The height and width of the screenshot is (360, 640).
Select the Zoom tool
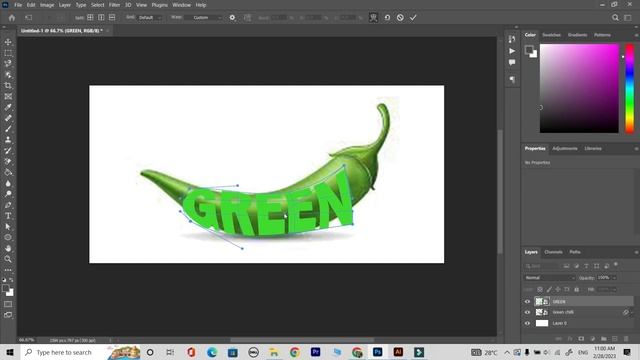coord(8,259)
